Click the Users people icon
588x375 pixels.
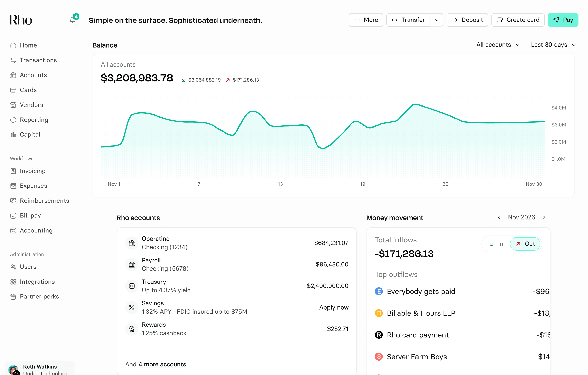[13, 267]
